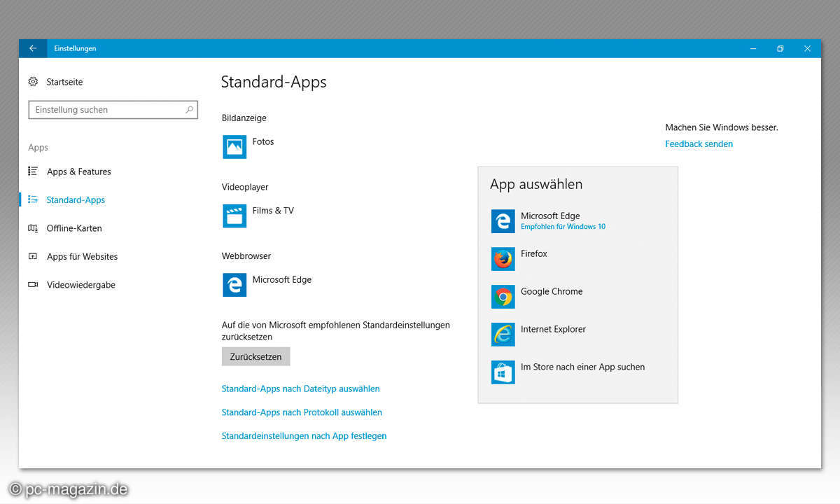Open Offline-Karten settings
The width and height of the screenshot is (840, 504).
[x=74, y=228]
